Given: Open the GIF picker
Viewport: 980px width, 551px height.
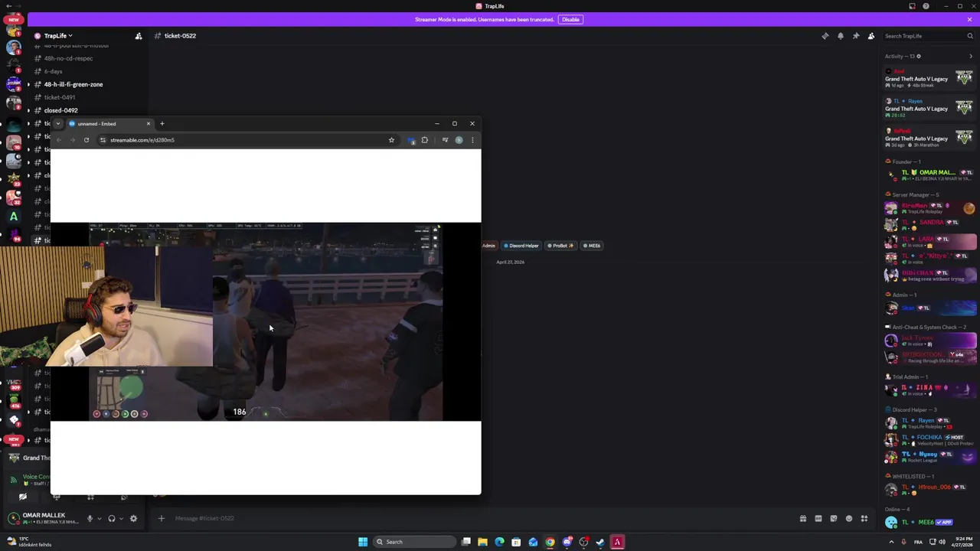Looking at the screenshot, I should [x=818, y=519].
